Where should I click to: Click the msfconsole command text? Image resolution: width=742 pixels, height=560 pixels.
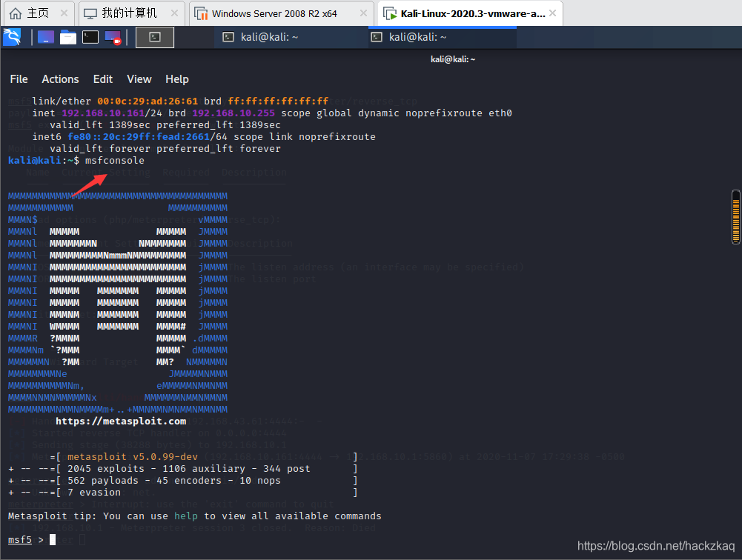coord(114,160)
